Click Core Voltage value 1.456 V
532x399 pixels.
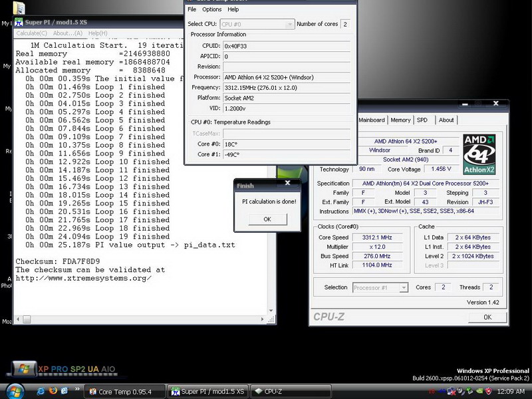click(x=441, y=169)
